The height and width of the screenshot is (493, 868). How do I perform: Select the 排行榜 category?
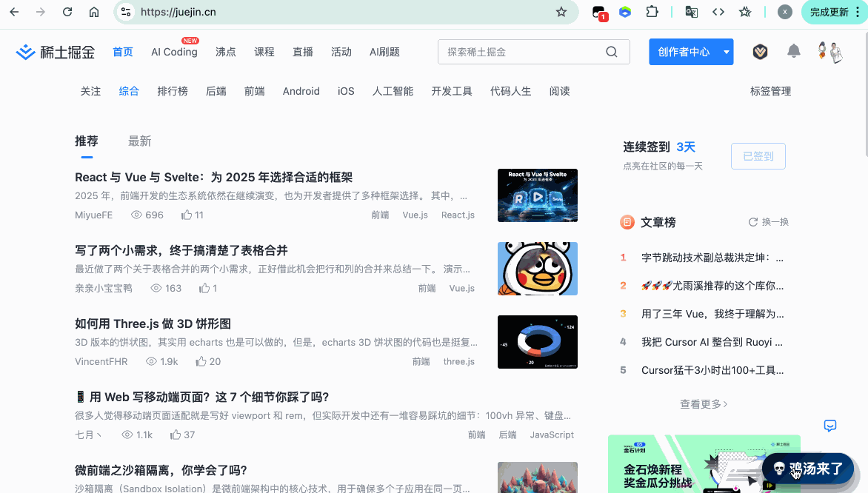click(x=173, y=91)
